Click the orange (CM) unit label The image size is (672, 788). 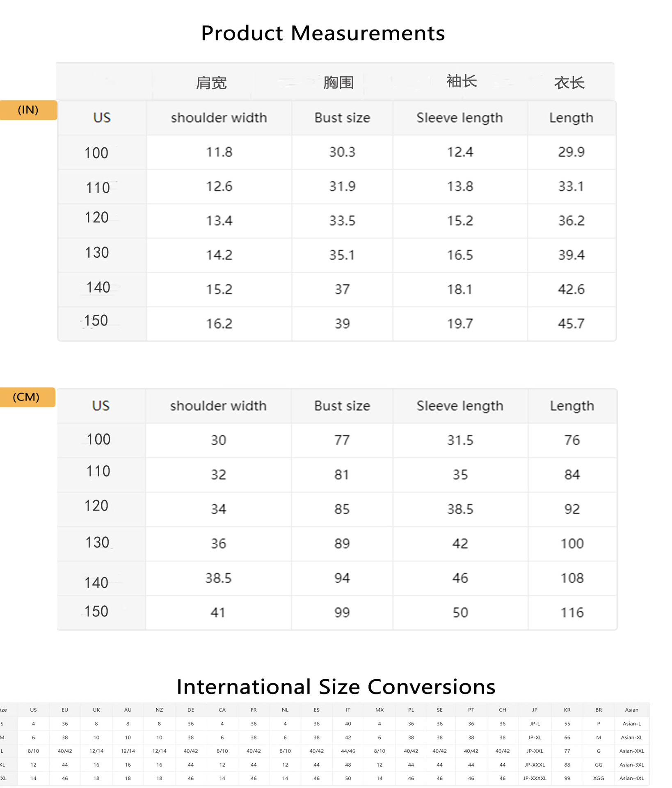point(26,397)
